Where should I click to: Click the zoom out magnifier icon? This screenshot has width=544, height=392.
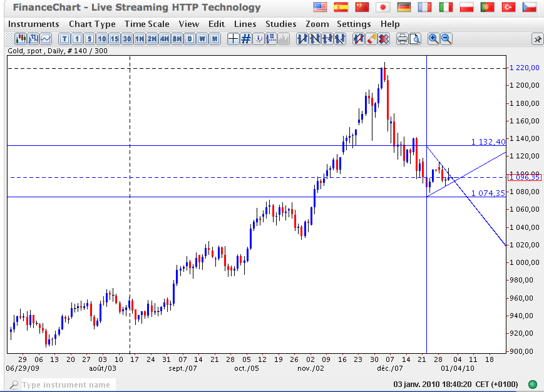coord(446,39)
